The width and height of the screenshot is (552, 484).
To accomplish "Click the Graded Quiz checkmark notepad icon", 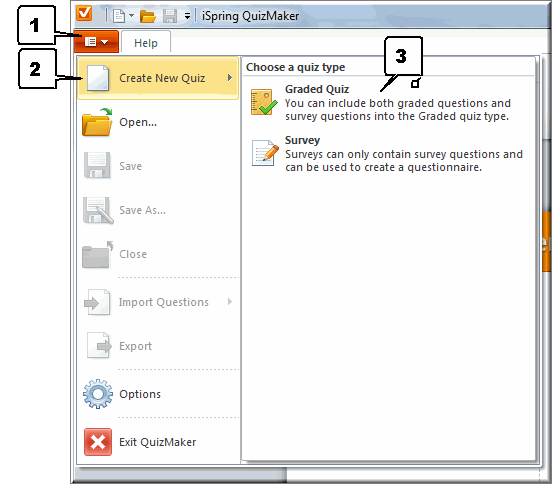I will coord(264,102).
